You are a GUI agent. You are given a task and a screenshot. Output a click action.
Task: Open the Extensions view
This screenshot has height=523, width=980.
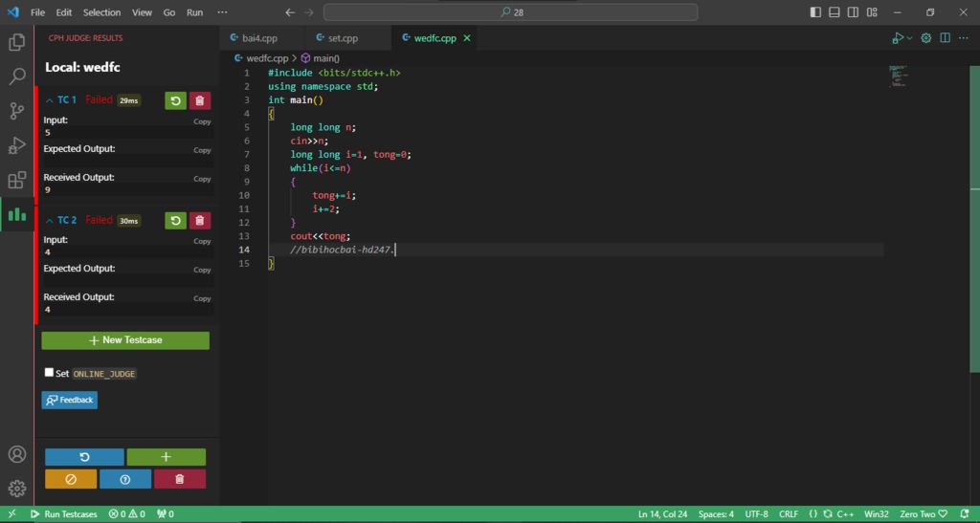coord(17,180)
